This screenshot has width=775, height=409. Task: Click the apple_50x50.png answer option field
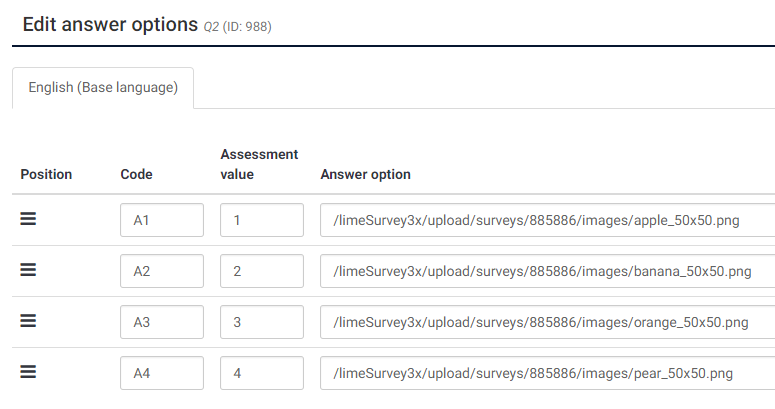click(547, 220)
